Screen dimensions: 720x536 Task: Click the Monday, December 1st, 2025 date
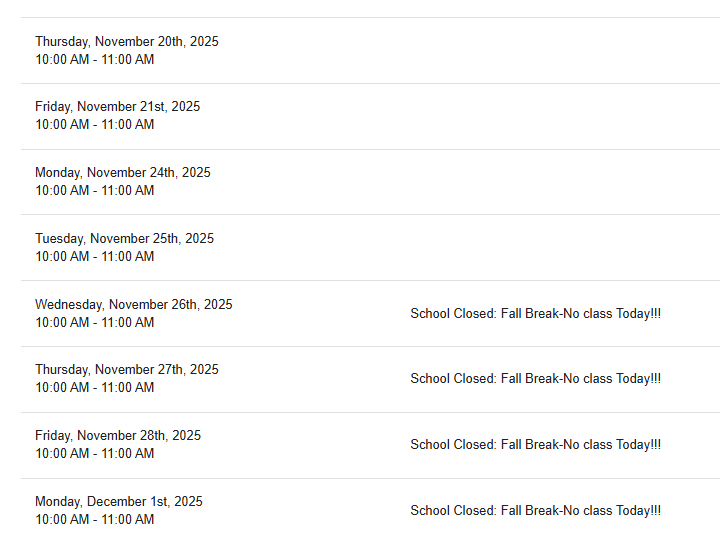119,501
